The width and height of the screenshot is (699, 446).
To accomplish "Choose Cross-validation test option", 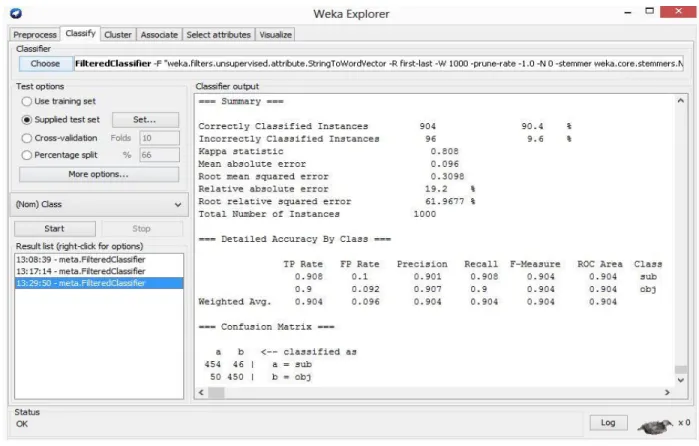I will 27,138.
